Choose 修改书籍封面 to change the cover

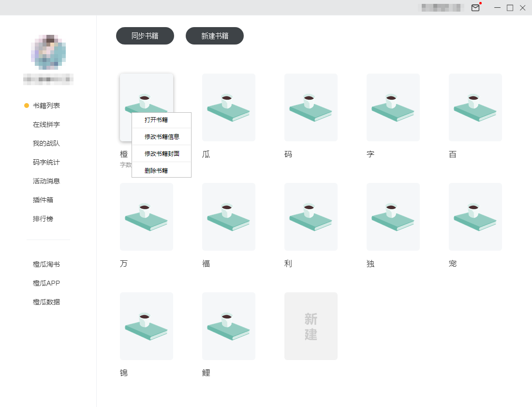pos(161,153)
